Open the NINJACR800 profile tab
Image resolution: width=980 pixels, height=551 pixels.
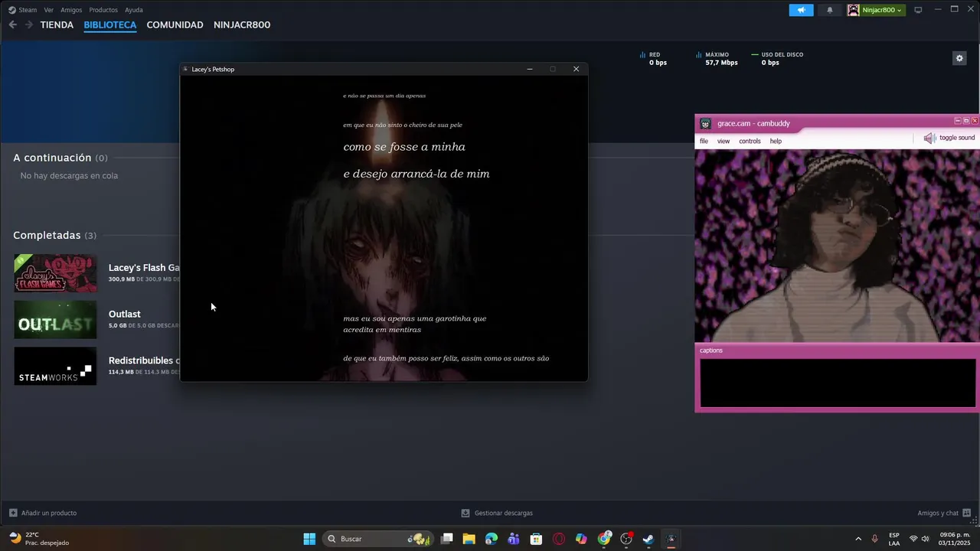242,24
